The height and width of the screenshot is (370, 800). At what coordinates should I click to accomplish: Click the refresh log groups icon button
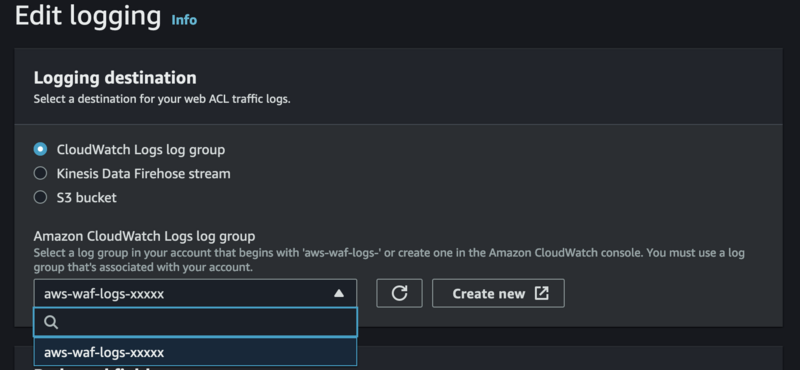(x=399, y=293)
